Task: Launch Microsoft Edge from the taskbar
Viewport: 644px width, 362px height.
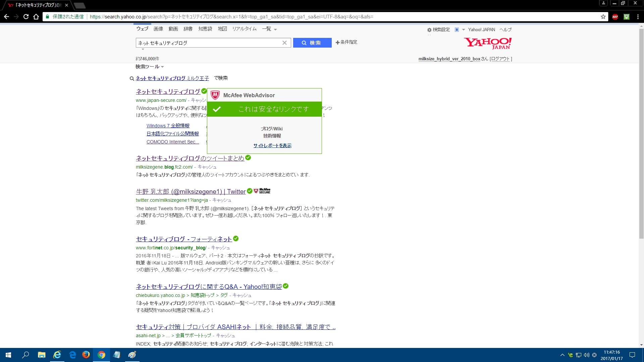Action: click(x=72, y=355)
